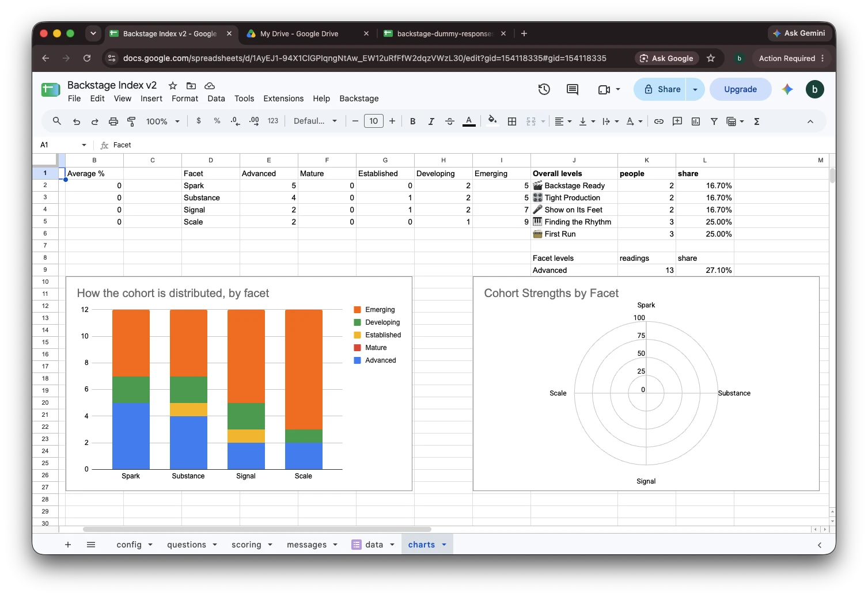
Task: Switch to the config sheet tab
Action: coord(134,545)
